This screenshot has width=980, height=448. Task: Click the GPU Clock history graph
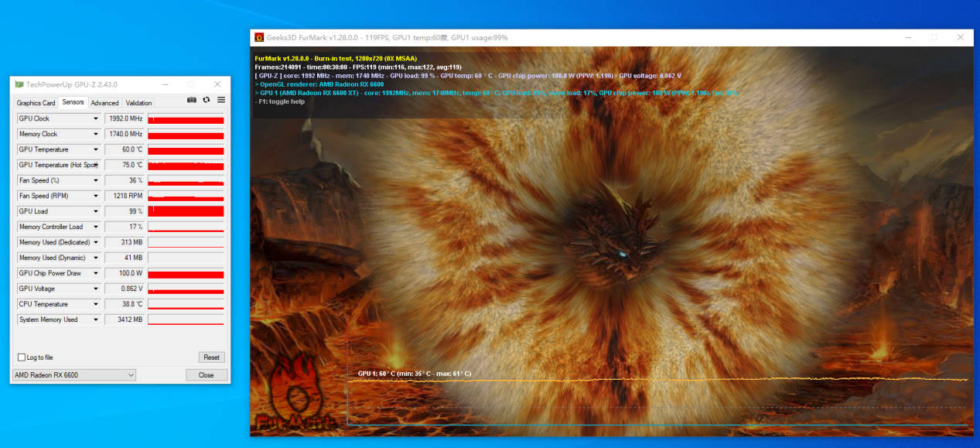point(186,118)
